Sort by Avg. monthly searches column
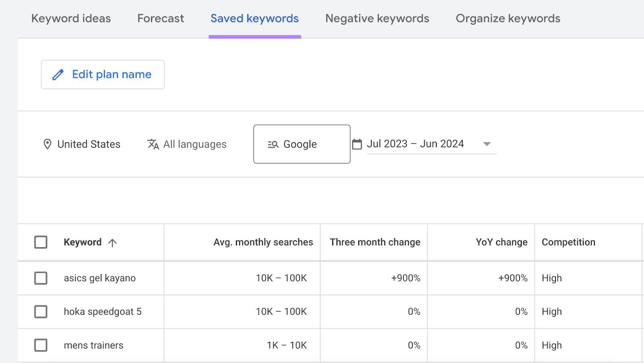 tap(263, 242)
